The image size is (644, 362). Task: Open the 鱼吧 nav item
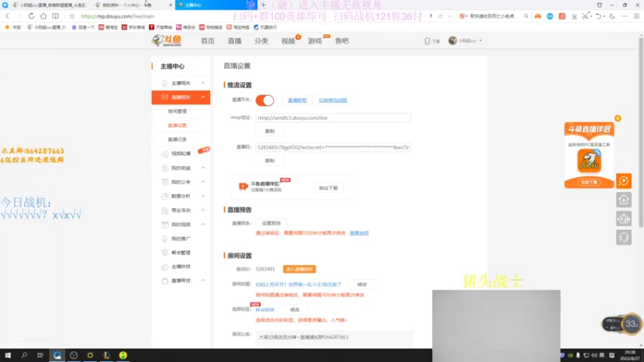point(341,41)
